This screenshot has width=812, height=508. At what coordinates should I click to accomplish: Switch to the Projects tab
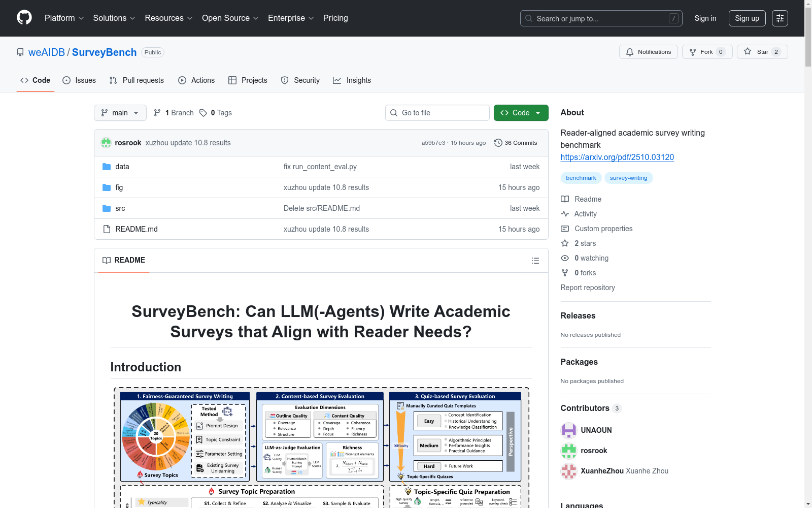pyautogui.click(x=248, y=80)
